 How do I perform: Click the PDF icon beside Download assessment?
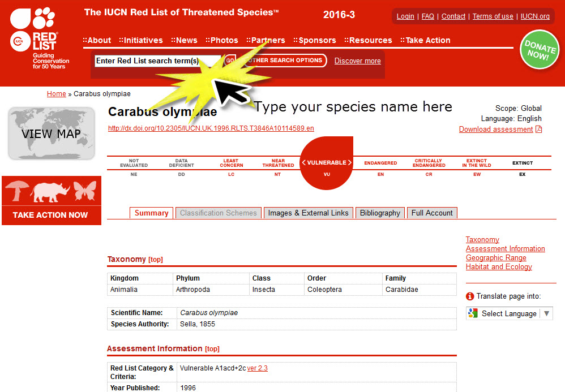[x=539, y=129]
